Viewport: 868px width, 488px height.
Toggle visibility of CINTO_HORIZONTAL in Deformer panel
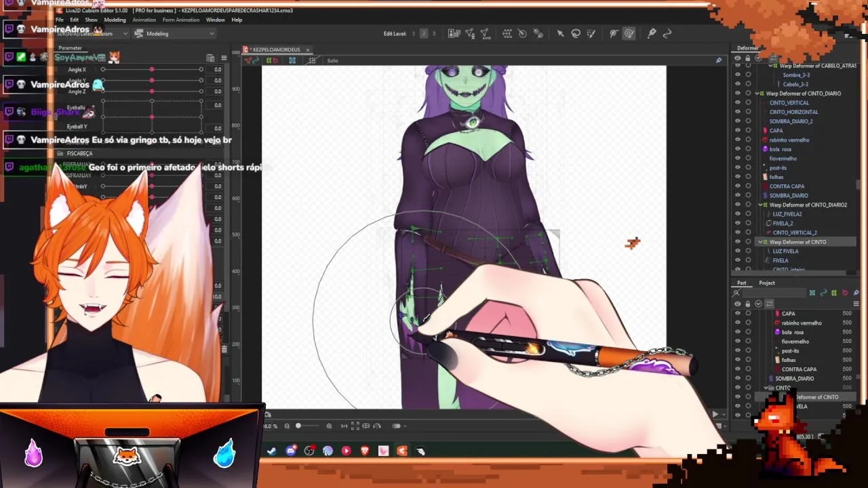click(x=738, y=112)
